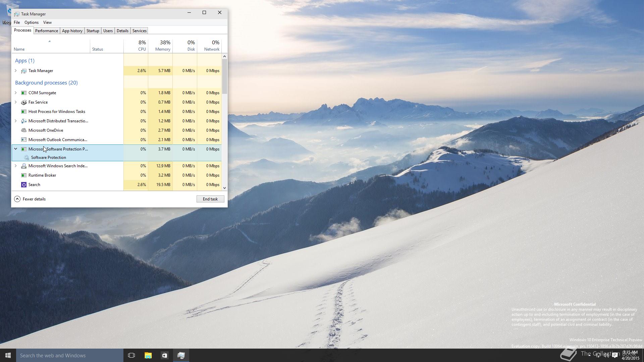The width and height of the screenshot is (644, 362).
Task: Click the Software Protection service gear icon
Action: pyautogui.click(x=26, y=158)
